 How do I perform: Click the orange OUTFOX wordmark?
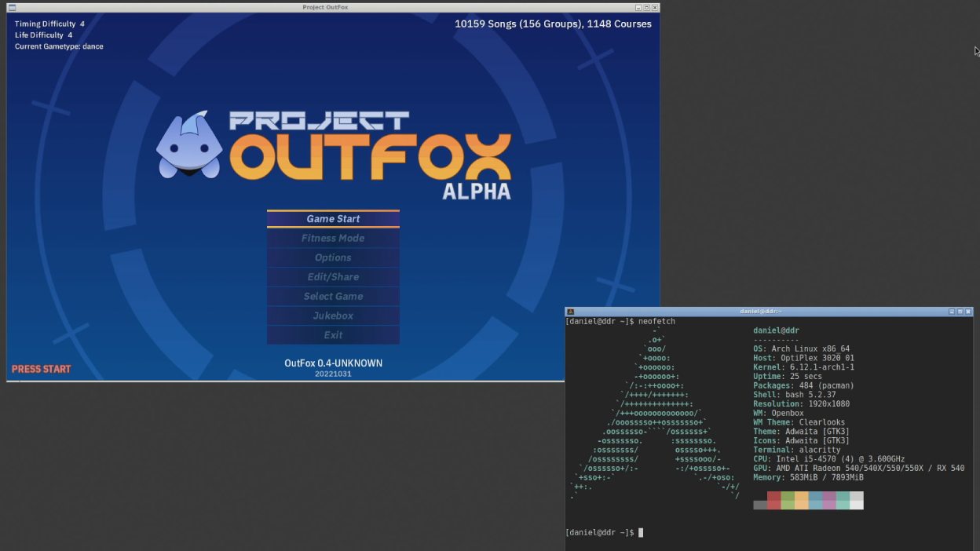(x=370, y=156)
